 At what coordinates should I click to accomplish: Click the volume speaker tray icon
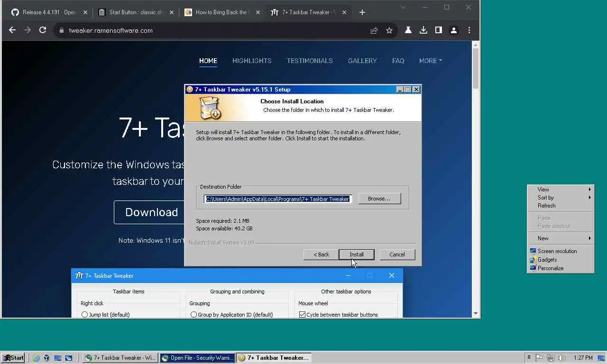tap(562, 358)
